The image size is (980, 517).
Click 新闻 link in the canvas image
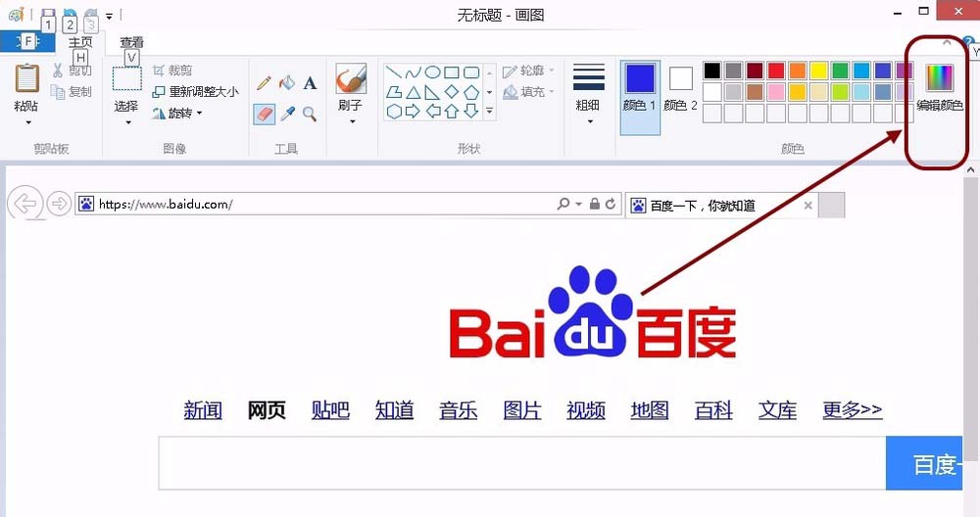203,410
